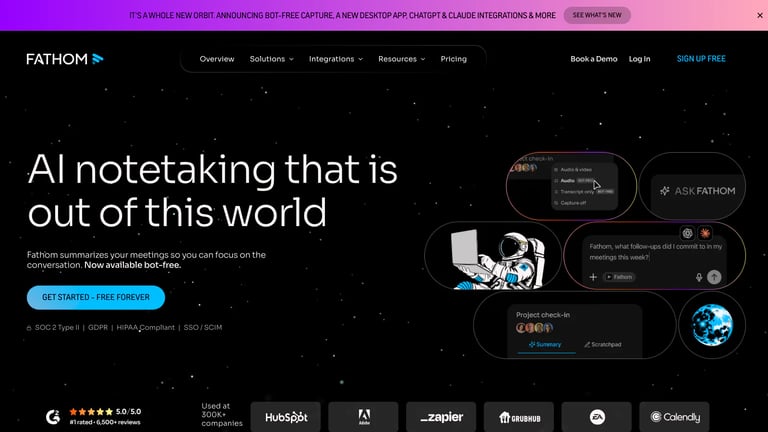Image resolution: width=768 pixels, height=432 pixels.
Task: Click the Adobe logo tile
Action: tap(363, 417)
